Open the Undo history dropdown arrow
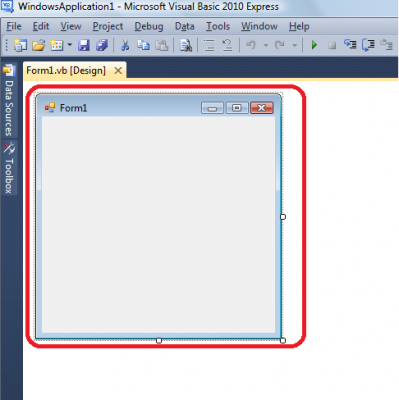Image resolution: width=399 pixels, height=400 pixels. click(266, 45)
